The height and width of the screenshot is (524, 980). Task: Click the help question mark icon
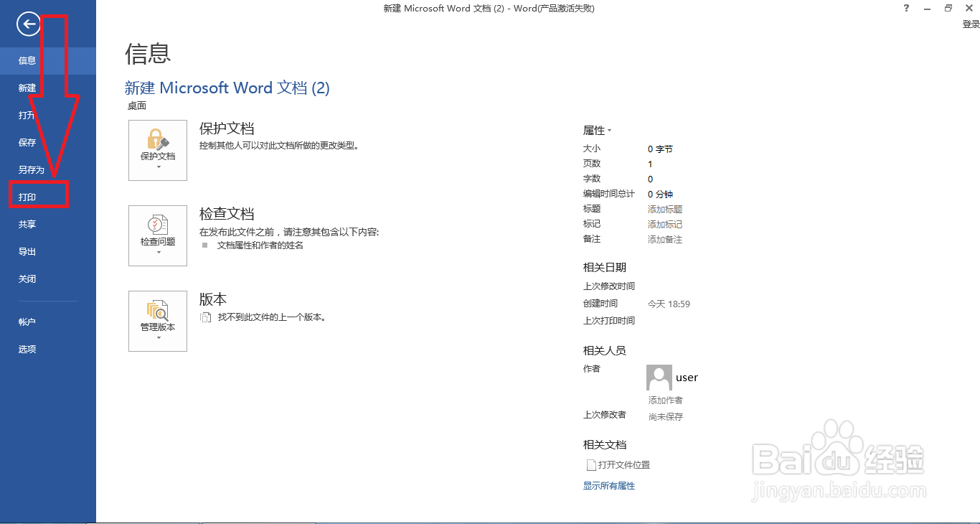click(x=908, y=8)
